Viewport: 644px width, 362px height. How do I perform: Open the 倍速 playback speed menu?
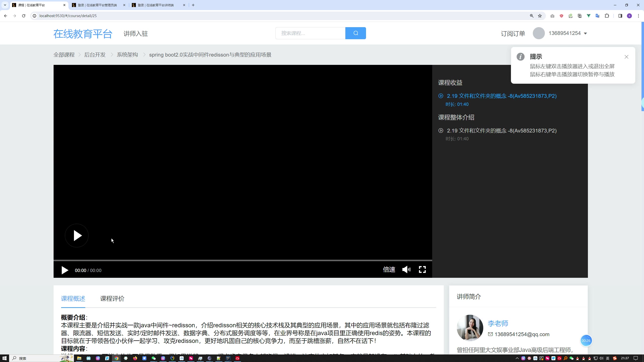click(389, 269)
